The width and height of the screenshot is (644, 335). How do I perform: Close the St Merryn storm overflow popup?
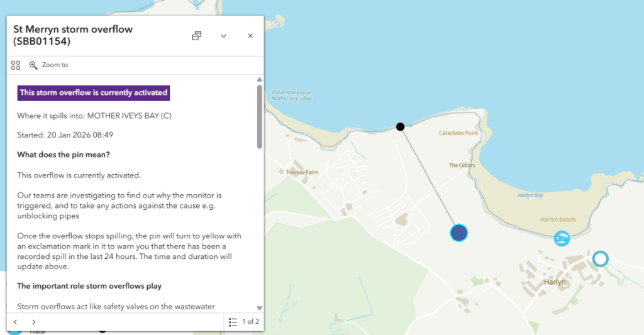point(250,36)
